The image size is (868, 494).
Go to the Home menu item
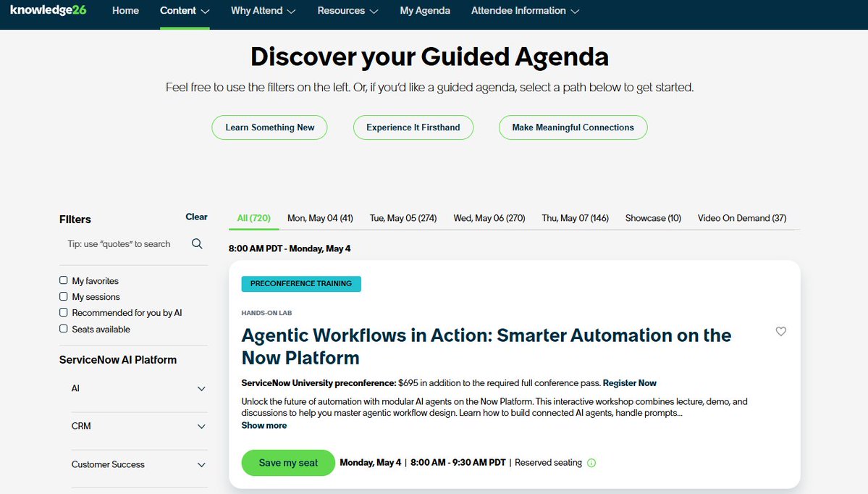pyautogui.click(x=126, y=11)
